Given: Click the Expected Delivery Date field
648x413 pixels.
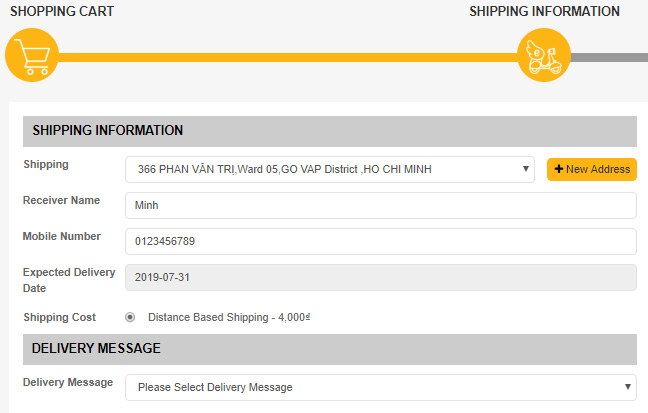Looking at the screenshot, I should coord(381,277).
